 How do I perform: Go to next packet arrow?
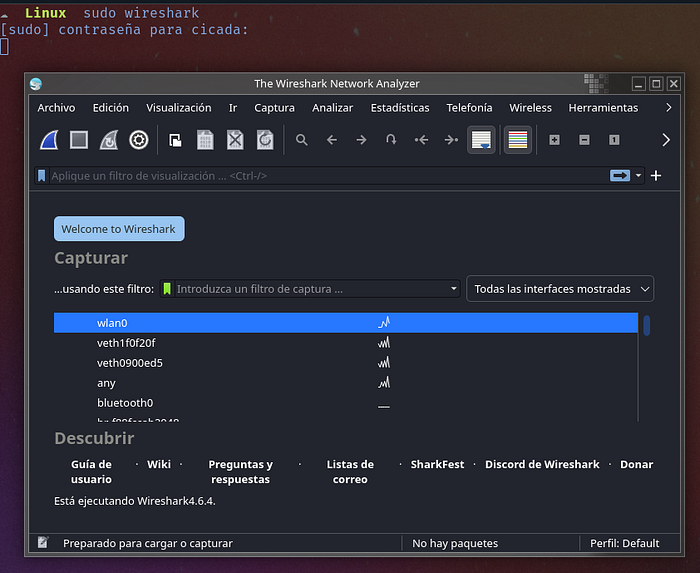coord(362,140)
